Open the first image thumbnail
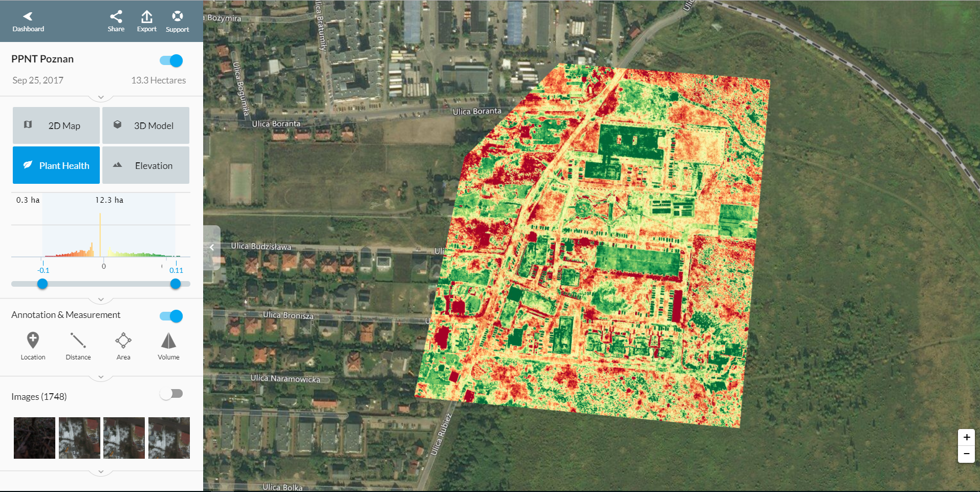980x492 pixels. pyautogui.click(x=34, y=438)
